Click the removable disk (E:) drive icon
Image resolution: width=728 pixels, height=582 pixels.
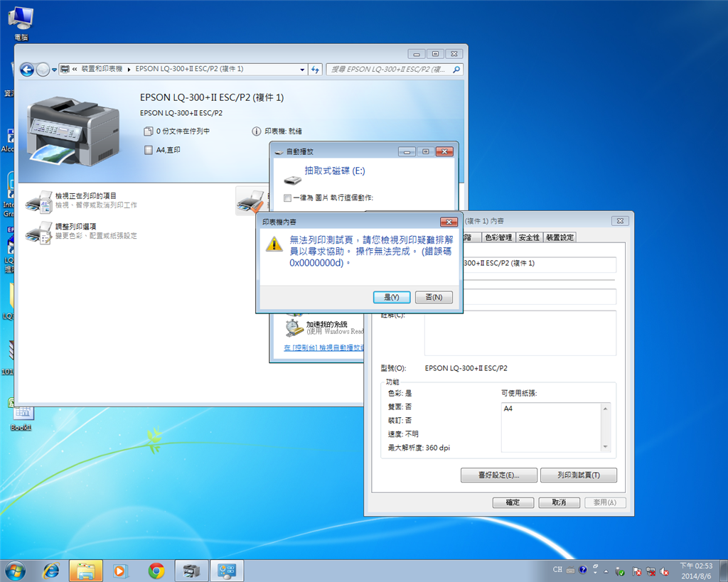(x=292, y=180)
